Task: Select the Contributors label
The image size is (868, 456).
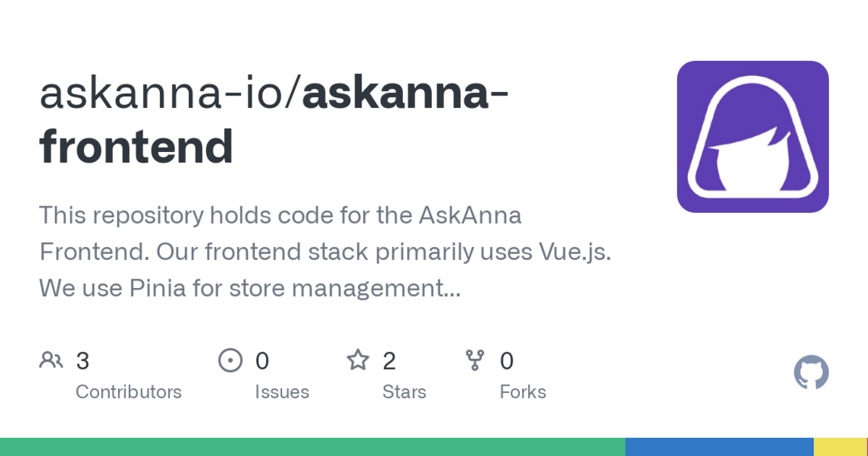Action: point(129,392)
